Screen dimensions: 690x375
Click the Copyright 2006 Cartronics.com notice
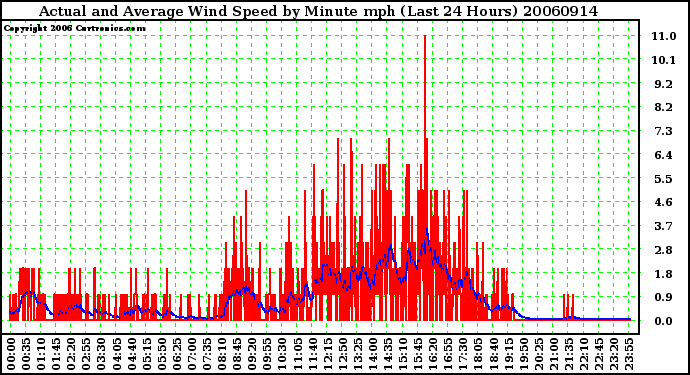click(75, 28)
